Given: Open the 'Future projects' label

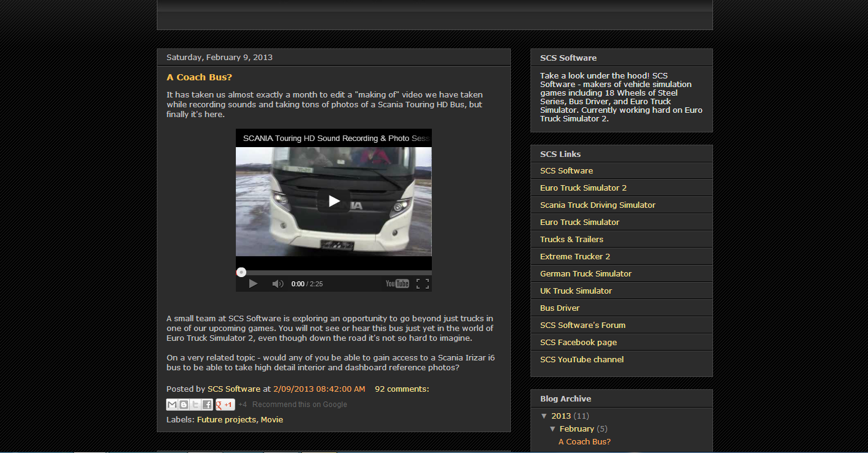Looking at the screenshot, I should click(x=227, y=419).
